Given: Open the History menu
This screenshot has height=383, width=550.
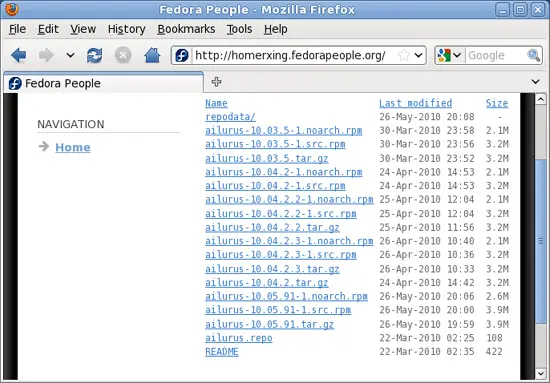Looking at the screenshot, I should [127, 29].
